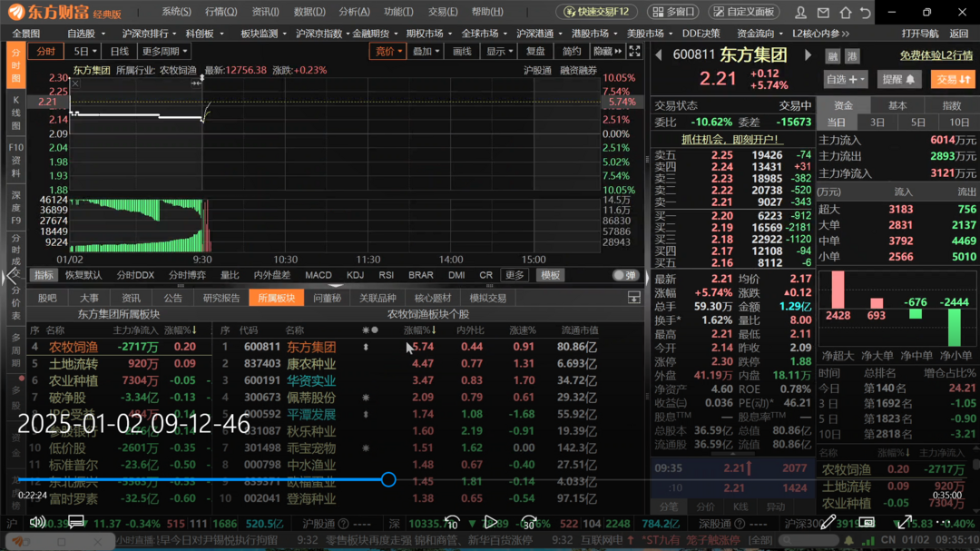The height and width of the screenshot is (551, 980).
Task: Toggle the 指标 indicator button
Action: pos(44,275)
